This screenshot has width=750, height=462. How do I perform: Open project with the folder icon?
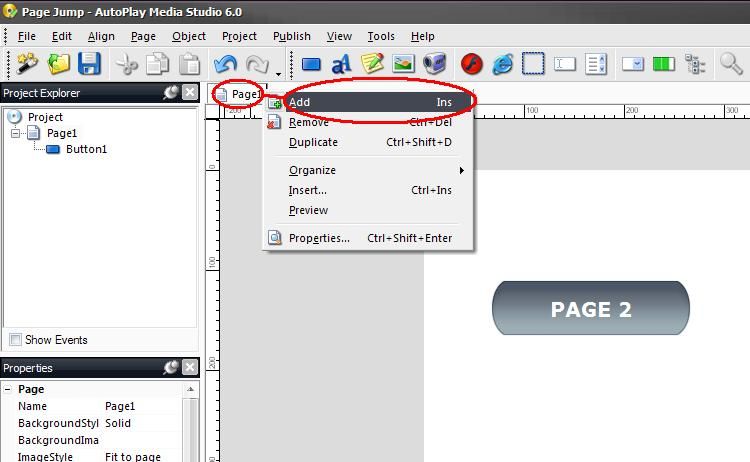[x=59, y=64]
